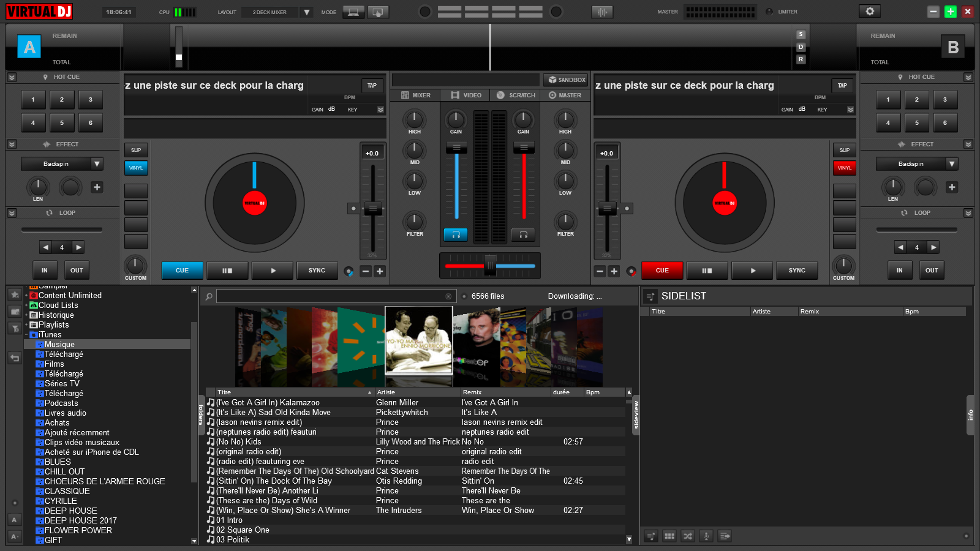Toggle the LIMITER indicator
The image size is (980, 551).
[769, 12]
